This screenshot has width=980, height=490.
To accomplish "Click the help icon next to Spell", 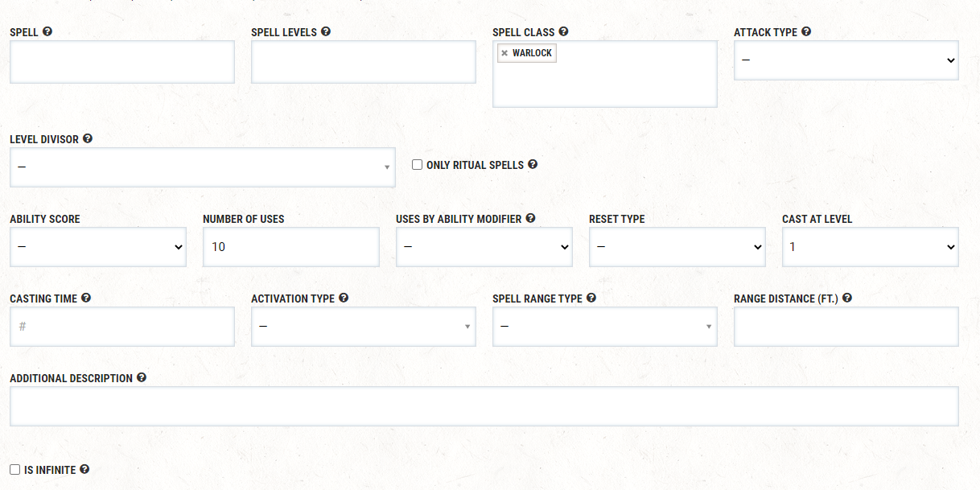I will [x=47, y=32].
